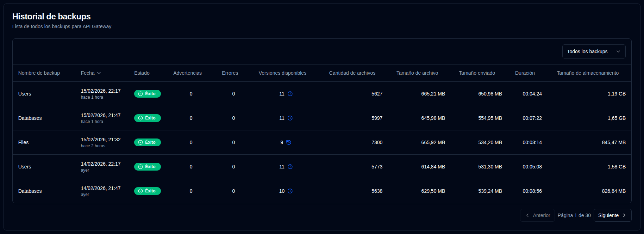Click the Versiones disponibles column header
The height and width of the screenshot is (234, 644).
[x=282, y=73]
